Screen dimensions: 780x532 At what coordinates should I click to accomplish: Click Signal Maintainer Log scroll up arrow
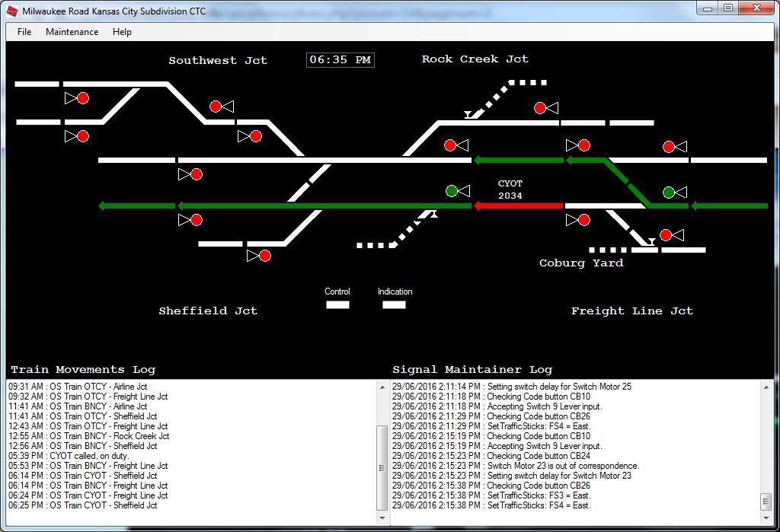(x=766, y=387)
